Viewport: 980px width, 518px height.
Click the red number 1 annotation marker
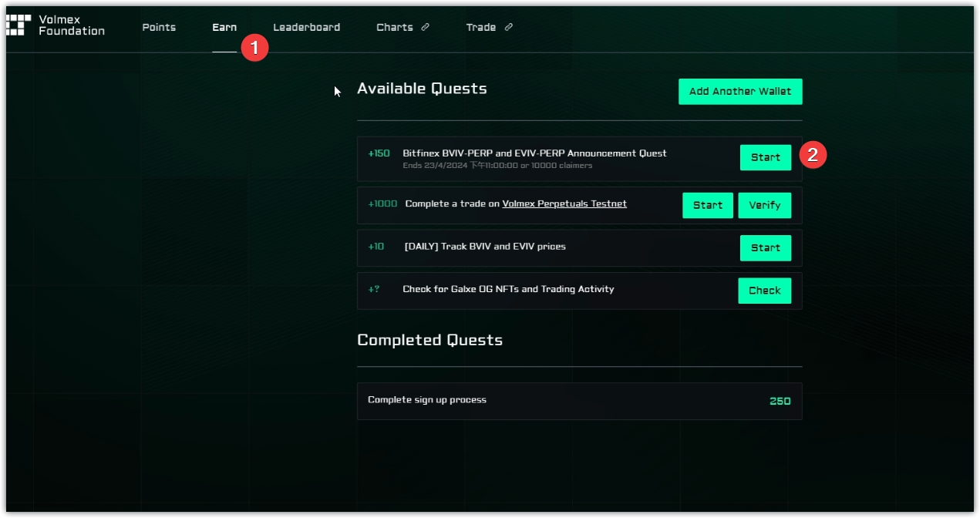coord(254,48)
